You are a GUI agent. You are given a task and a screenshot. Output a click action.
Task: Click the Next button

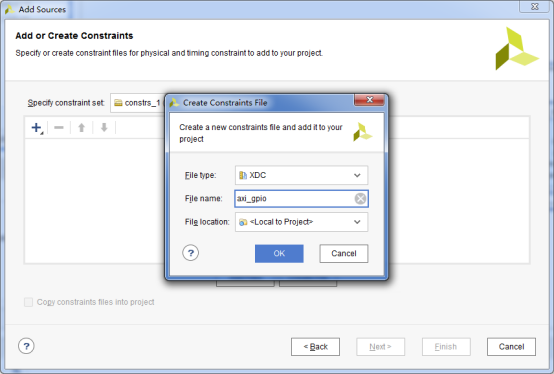(381, 347)
